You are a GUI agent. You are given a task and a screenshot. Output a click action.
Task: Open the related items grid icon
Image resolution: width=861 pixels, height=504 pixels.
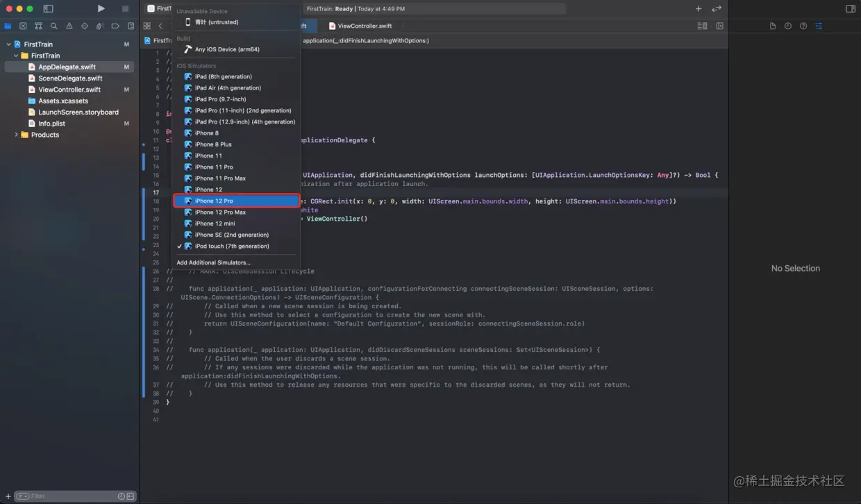[x=147, y=26]
